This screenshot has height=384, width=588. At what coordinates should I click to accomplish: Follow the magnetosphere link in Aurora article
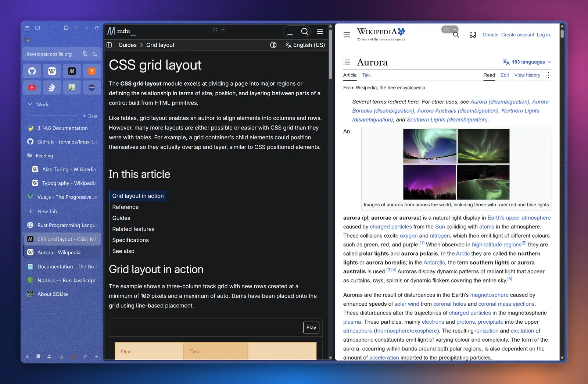coord(489,295)
